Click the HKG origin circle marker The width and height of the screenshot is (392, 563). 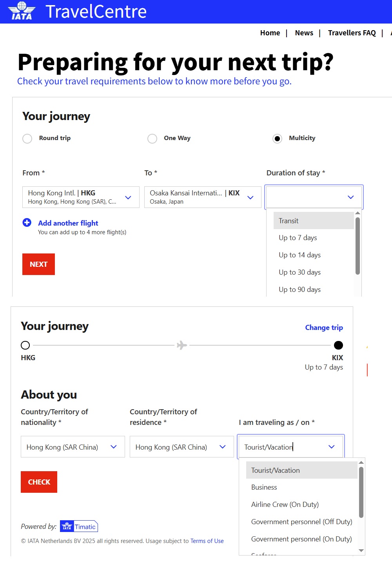coord(25,345)
